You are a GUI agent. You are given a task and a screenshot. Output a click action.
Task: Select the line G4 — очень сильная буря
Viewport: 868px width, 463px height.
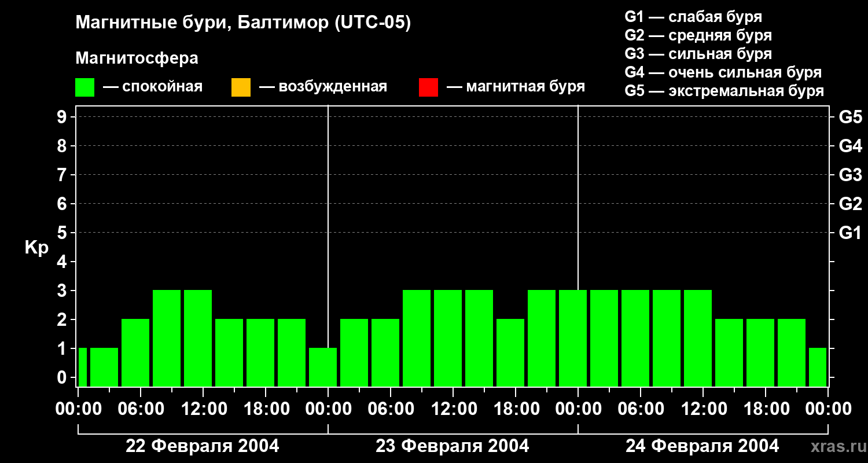tap(723, 72)
